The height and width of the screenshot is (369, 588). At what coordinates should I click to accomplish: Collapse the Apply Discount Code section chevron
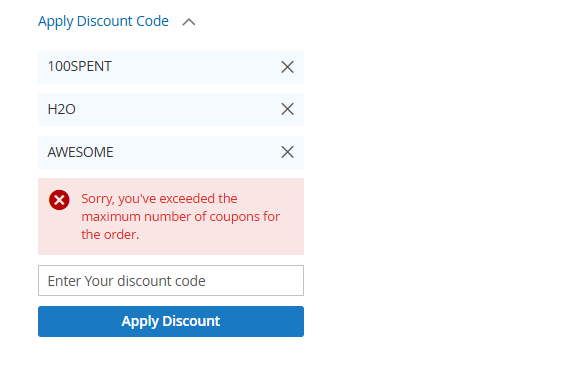coord(189,22)
